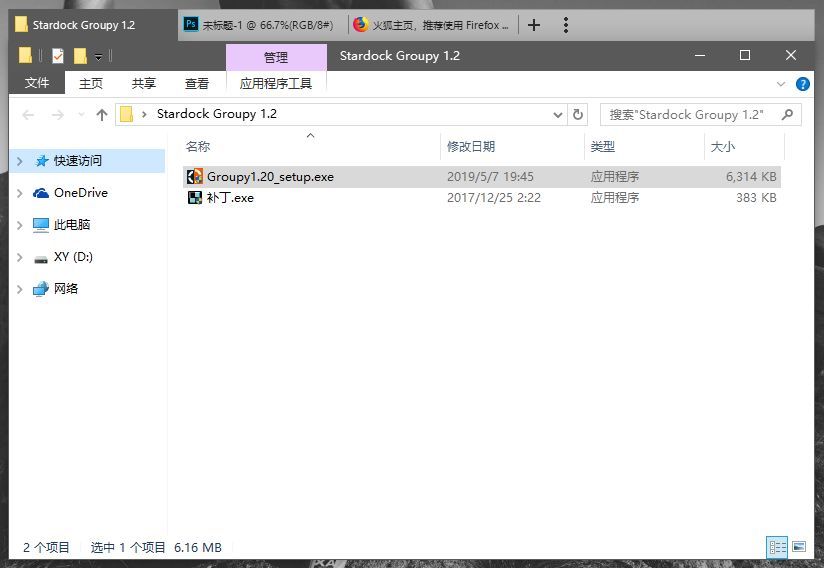The height and width of the screenshot is (568, 824).
Task: Open the 应用程序工具 ribbon tab
Action: 276,83
